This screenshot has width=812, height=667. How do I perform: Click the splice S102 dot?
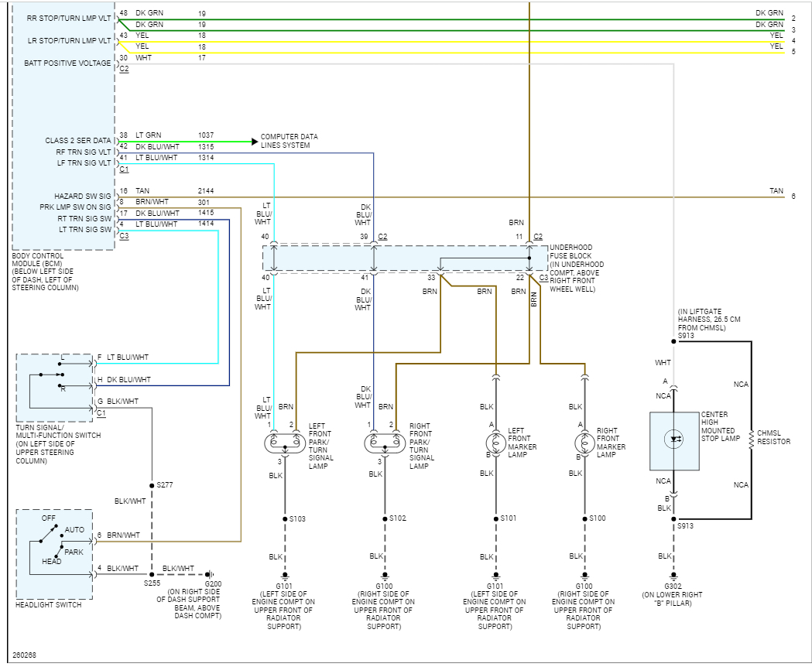[x=385, y=519]
